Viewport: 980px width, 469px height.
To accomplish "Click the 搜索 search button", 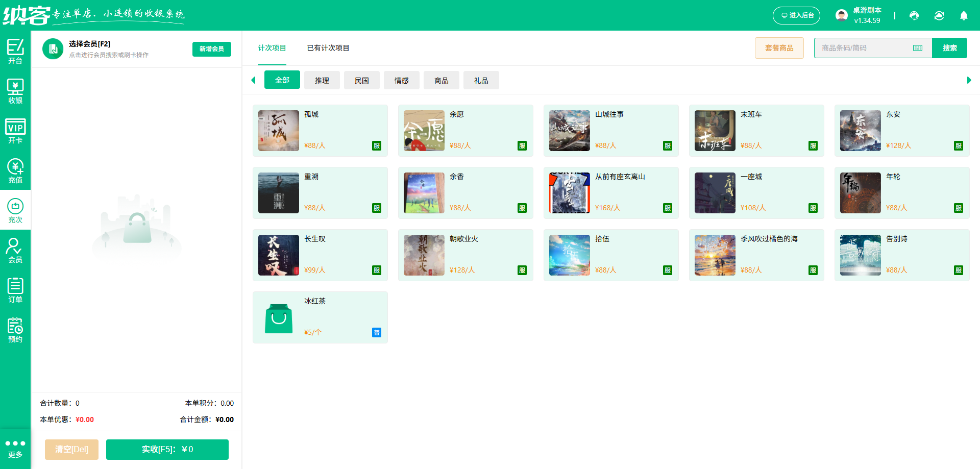I will pos(949,48).
